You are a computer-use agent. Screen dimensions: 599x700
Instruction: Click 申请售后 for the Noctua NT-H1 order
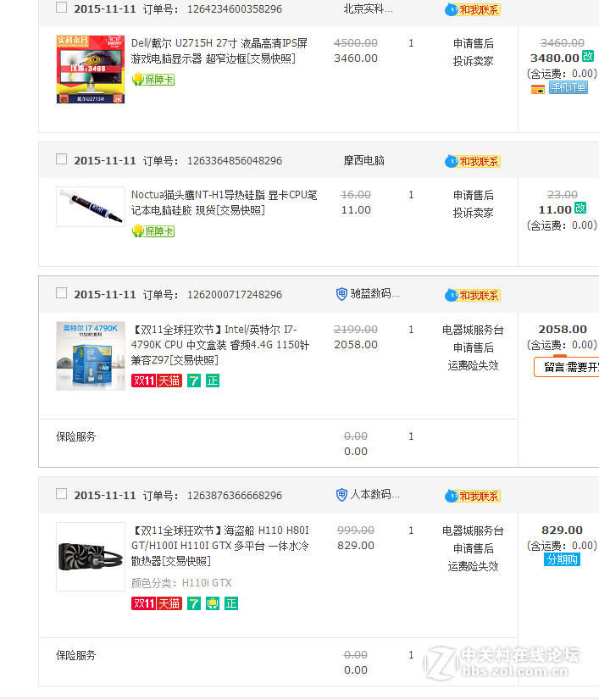(473, 196)
